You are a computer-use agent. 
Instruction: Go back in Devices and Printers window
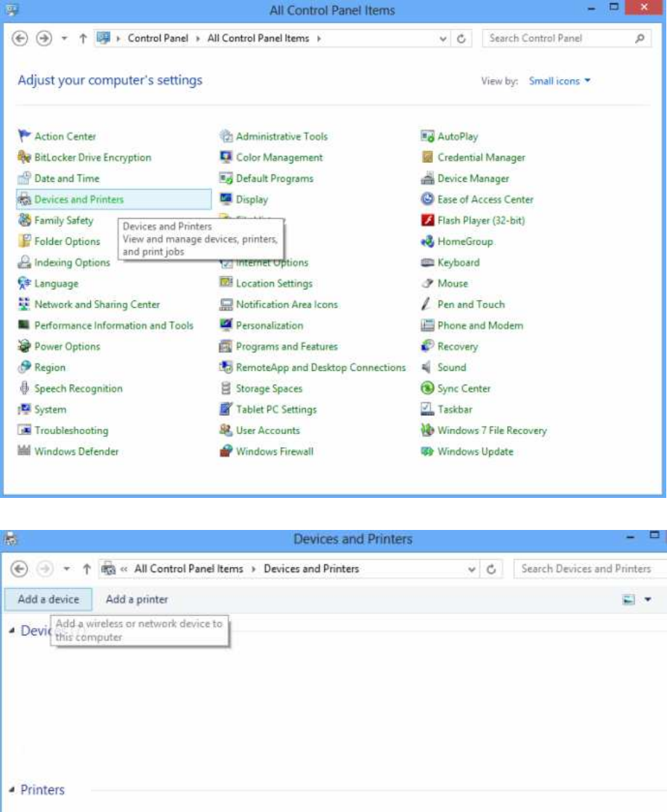coord(20,568)
